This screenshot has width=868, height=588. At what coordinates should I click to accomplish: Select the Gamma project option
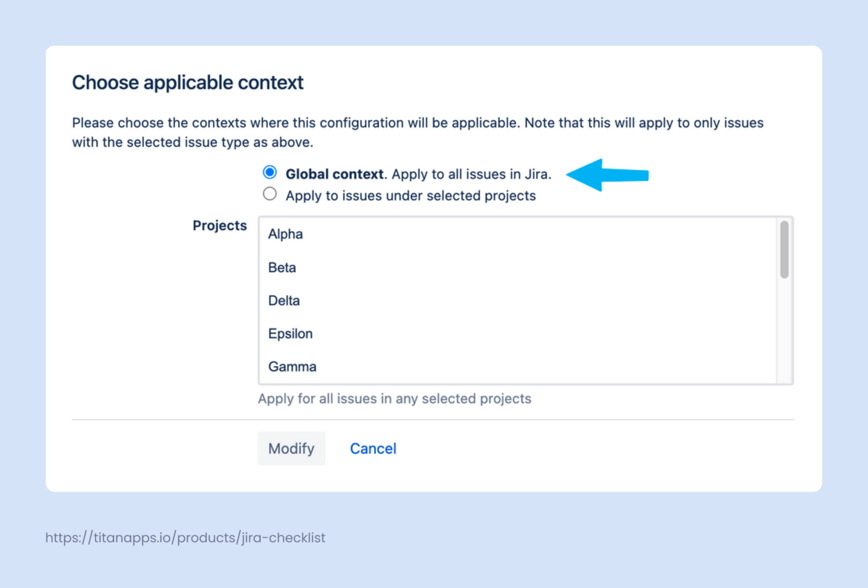[292, 367]
